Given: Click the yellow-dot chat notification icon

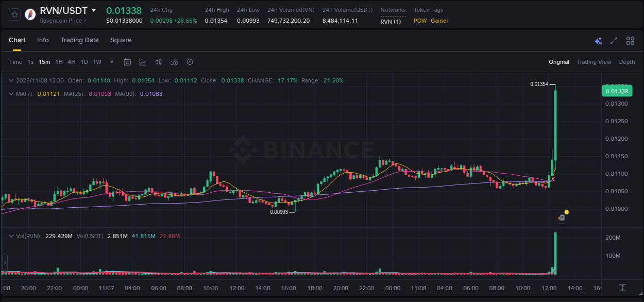Looking at the screenshot, I should coord(562,217).
